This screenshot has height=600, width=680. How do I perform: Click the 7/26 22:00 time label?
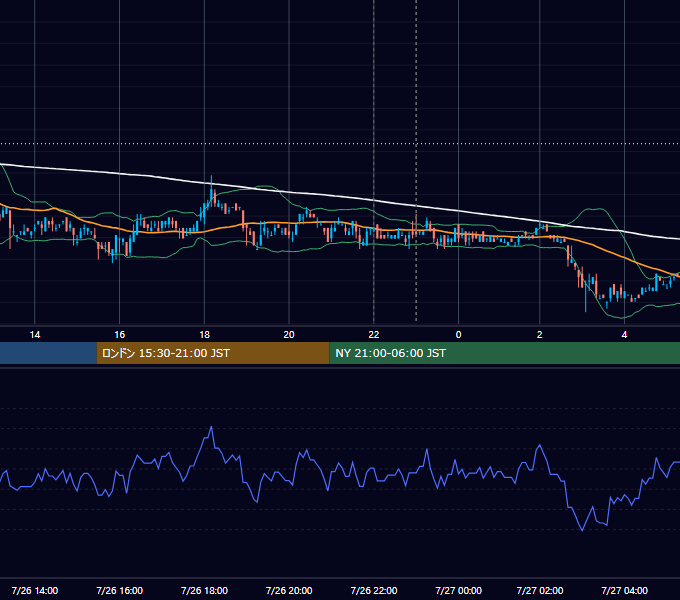click(374, 590)
